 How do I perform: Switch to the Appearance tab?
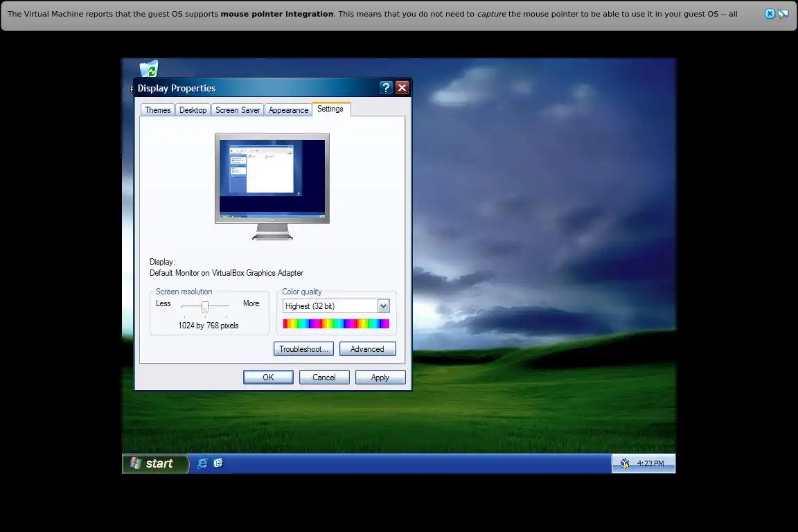pos(289,110)
